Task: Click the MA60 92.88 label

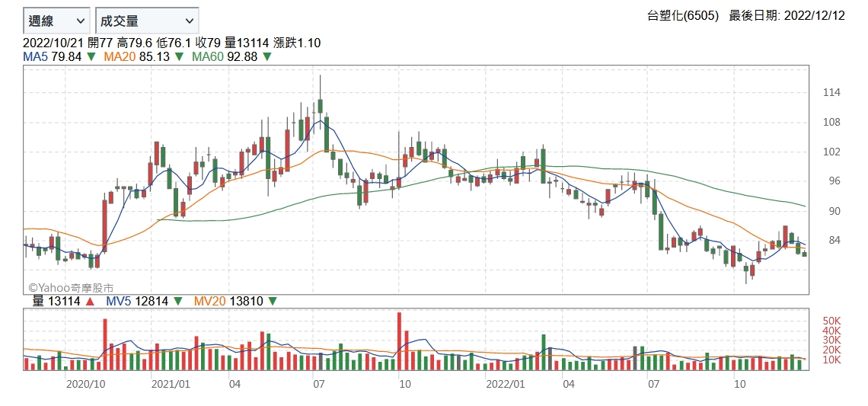Action: pyautogui.click(x=224, y=56)
